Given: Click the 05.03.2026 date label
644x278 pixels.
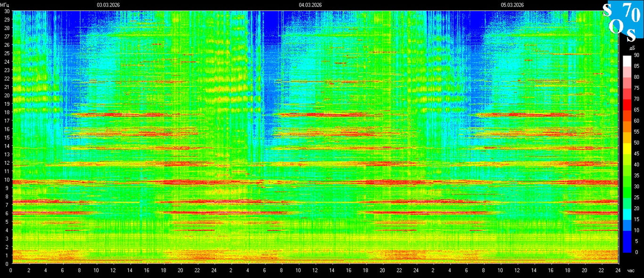Looking at the screenshot, I should (512, 5).
